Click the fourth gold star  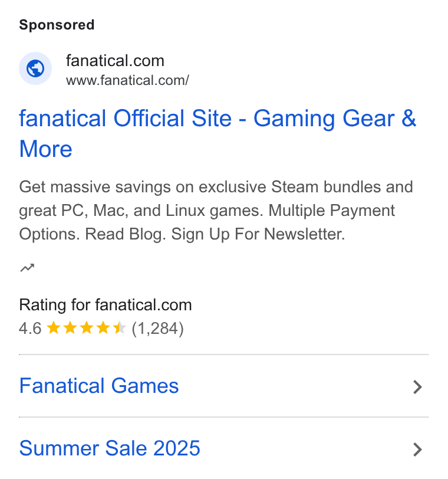click(103, 328)
